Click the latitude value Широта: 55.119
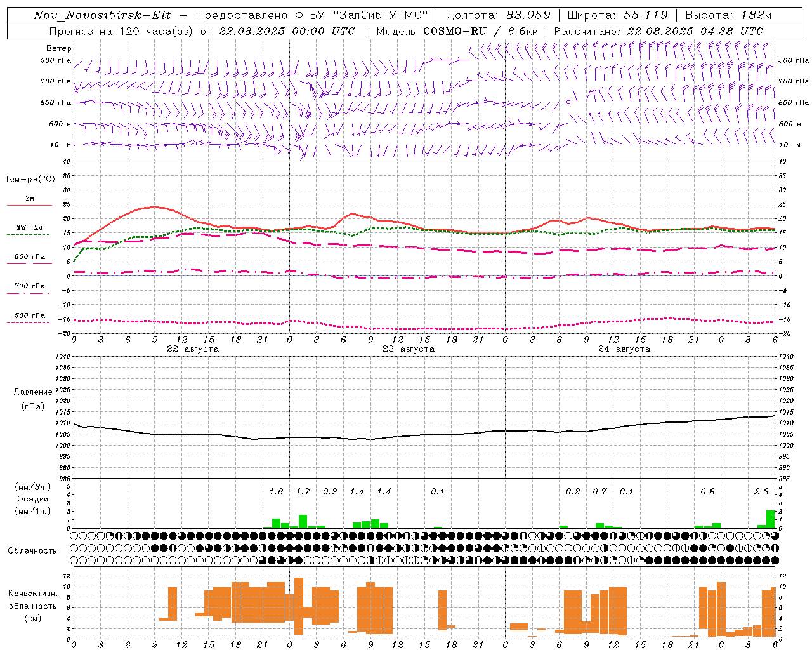The height and width of the screenshot is (650, 812). [x=618, y=15]
